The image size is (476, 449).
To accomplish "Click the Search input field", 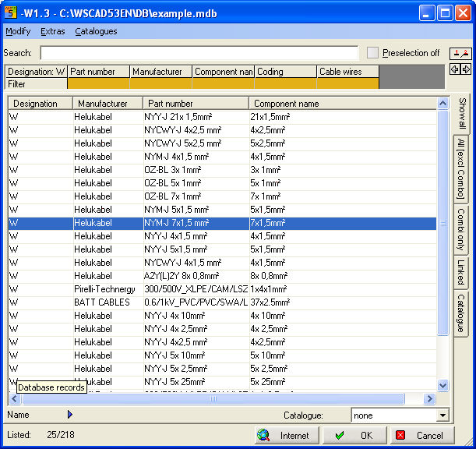I will tap(199, 53).
